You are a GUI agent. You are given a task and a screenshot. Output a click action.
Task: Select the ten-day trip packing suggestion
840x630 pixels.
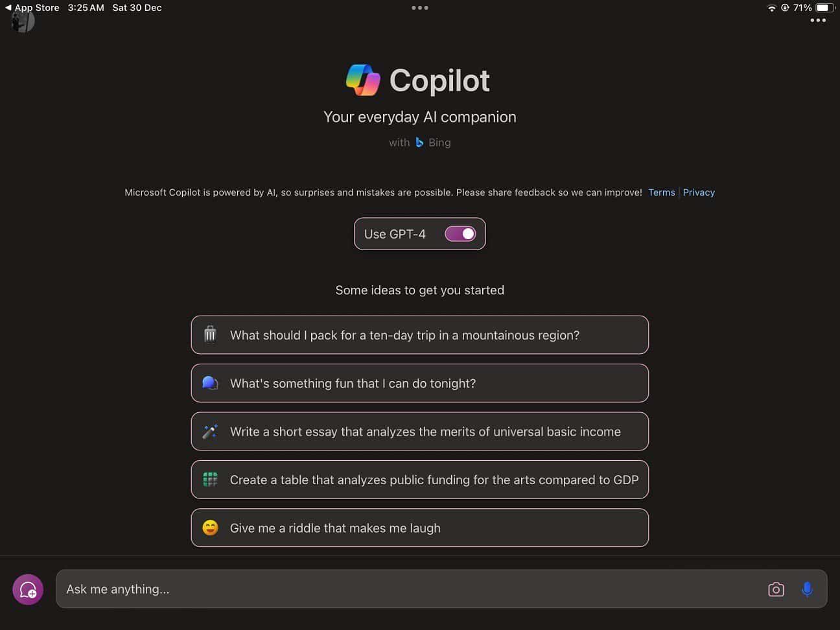point(420,335)
